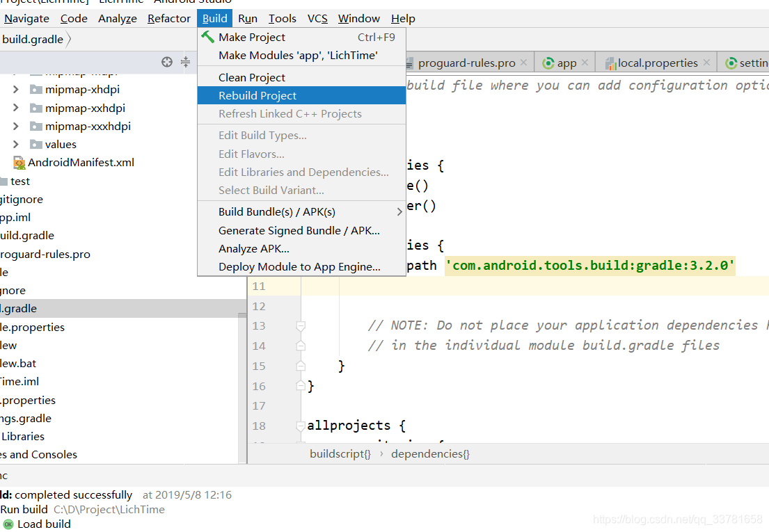Click the Collapse All icon in project panel

pos(185,62)
